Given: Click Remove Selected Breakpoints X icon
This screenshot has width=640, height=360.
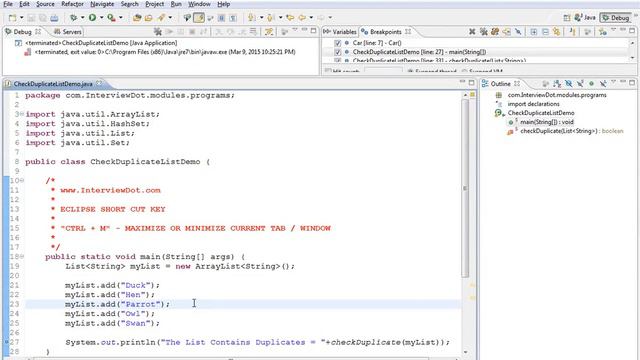Looking at the screenshot, I should (472, 31).
